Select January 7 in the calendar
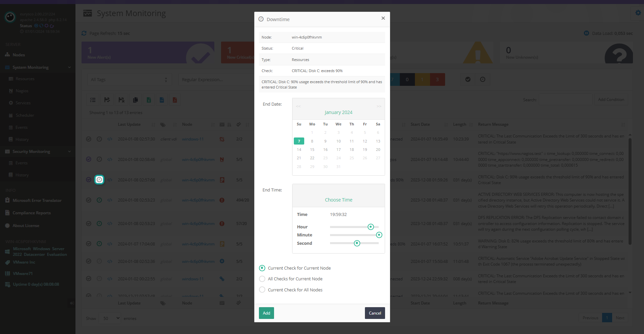Screen dimensions: 644x334 pyautogui.click(x=299, y=141)
